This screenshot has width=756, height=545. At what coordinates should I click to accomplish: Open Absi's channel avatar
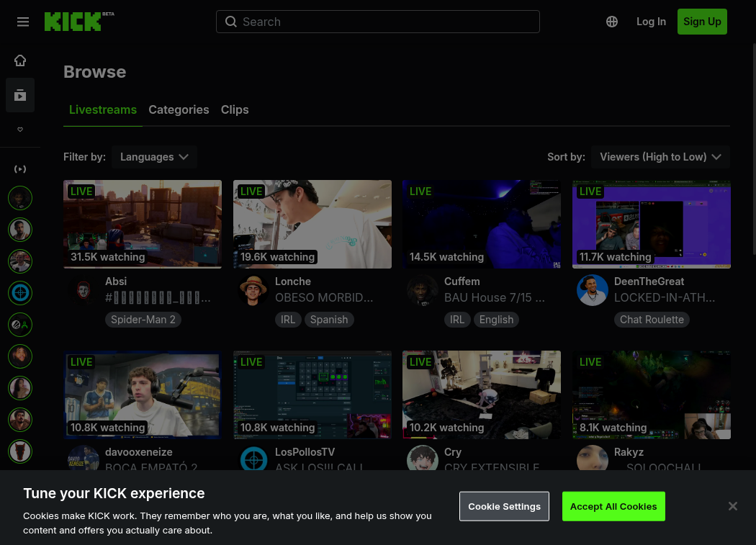[x=83, y=290]
